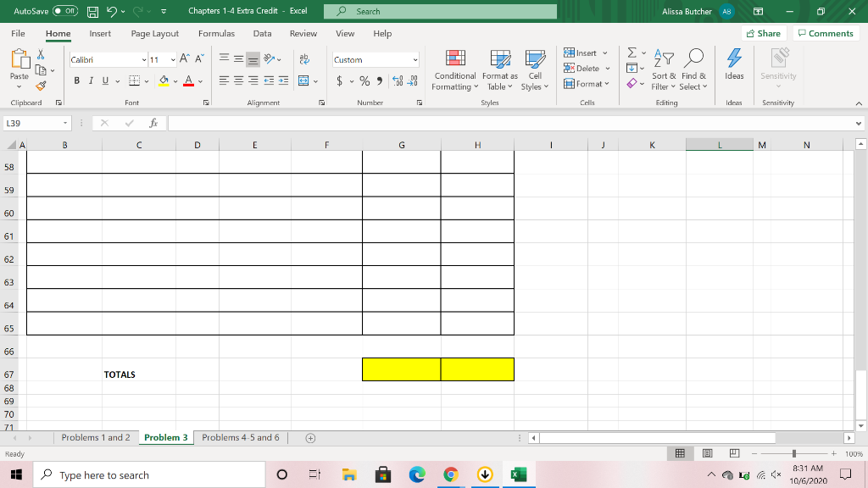The image size is (868, 488).
Task: Adjust the zoom slider handle
Action: pos(793,454)
